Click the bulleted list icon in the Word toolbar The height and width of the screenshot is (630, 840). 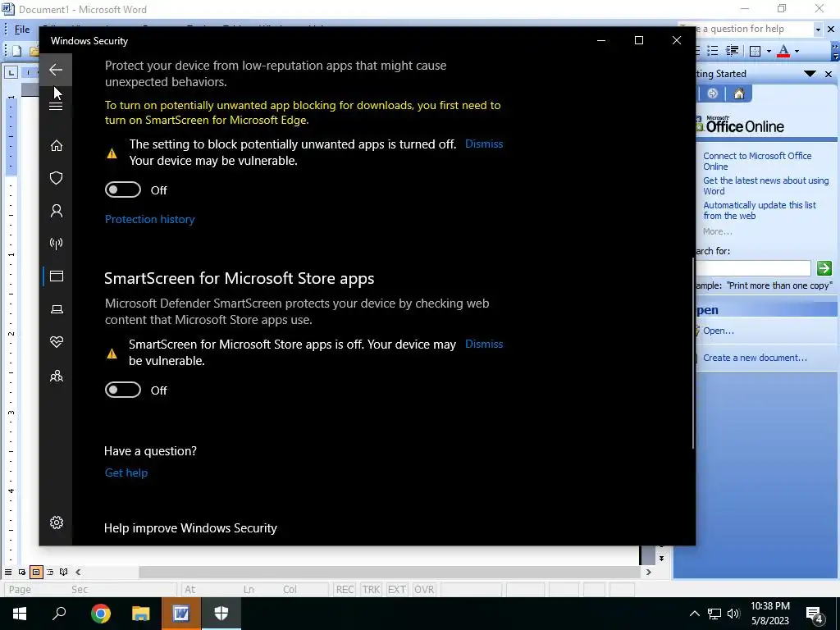pos(713,51)
